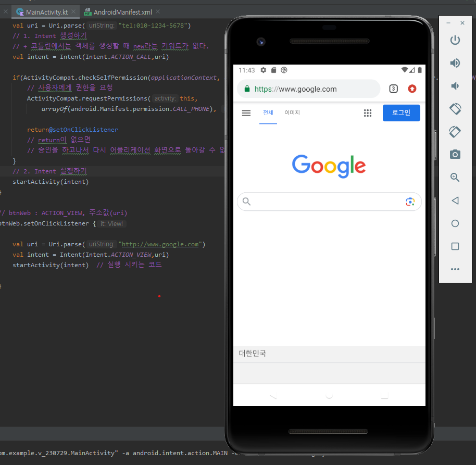Rotate emulator left using the first rotate icon

pos(455,109)
